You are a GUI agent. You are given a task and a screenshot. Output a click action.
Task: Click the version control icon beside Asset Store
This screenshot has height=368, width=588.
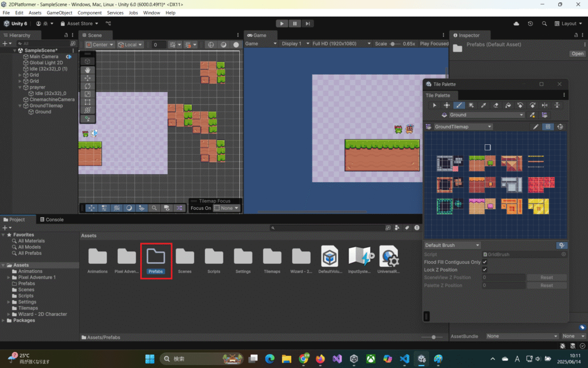click(109, 23)
